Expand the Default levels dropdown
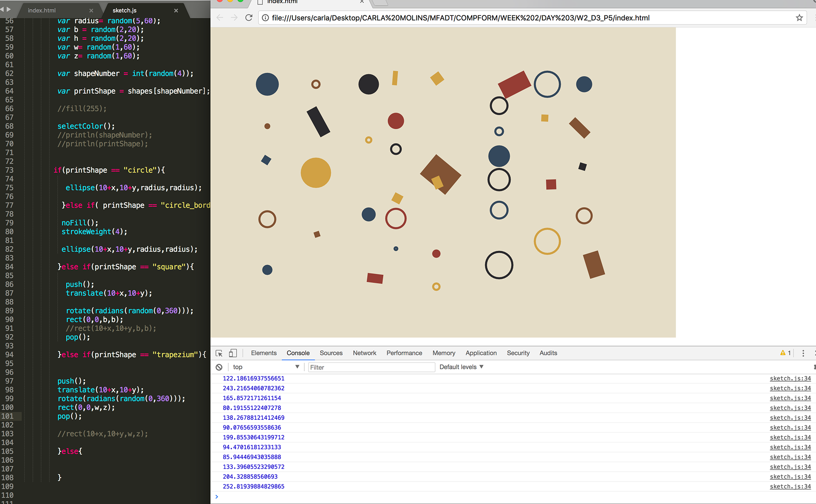The image size is (816, 504). click(x=461, y=367)
